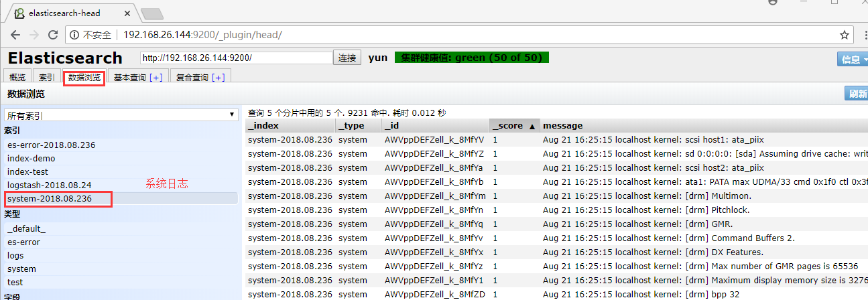Screen dimensions: 868x300
Task: Bookmark this page with the star icon
Action: (845, 34)
